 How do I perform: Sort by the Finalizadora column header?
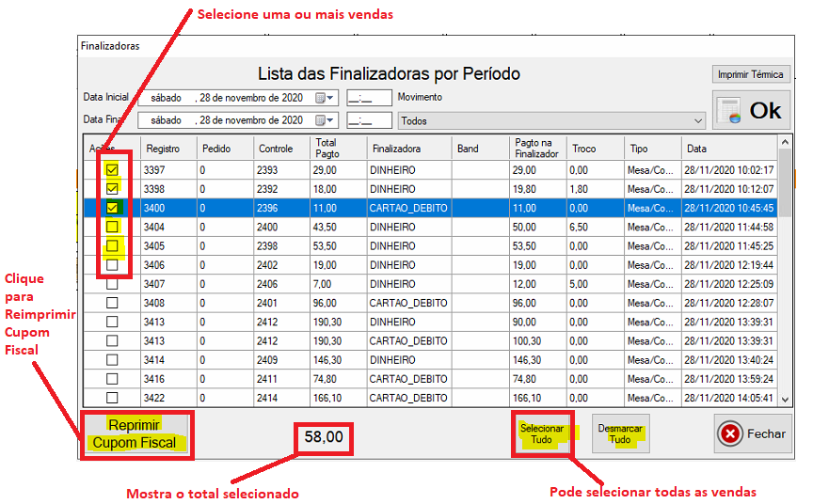409,149
